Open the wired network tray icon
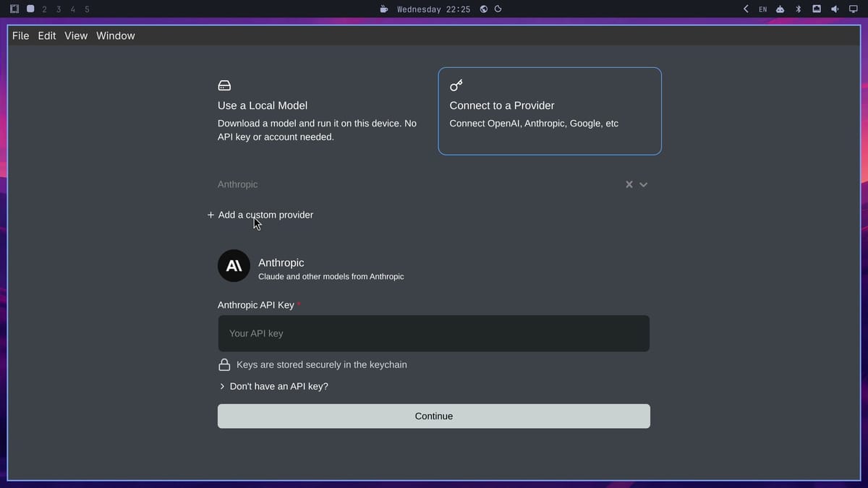 (817, 9)
